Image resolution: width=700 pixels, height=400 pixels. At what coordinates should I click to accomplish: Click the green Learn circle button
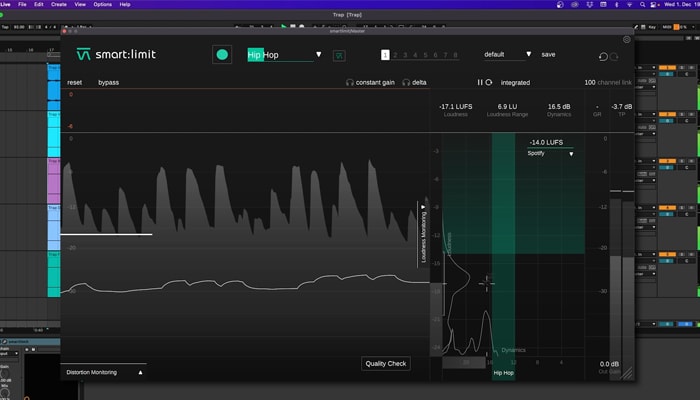coord(222,54)
